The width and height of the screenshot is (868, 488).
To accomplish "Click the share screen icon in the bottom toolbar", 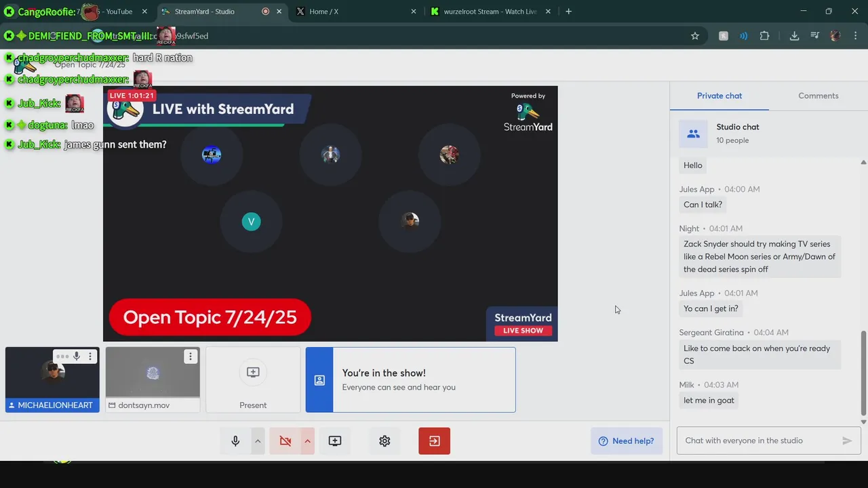I will click(335, 441).
